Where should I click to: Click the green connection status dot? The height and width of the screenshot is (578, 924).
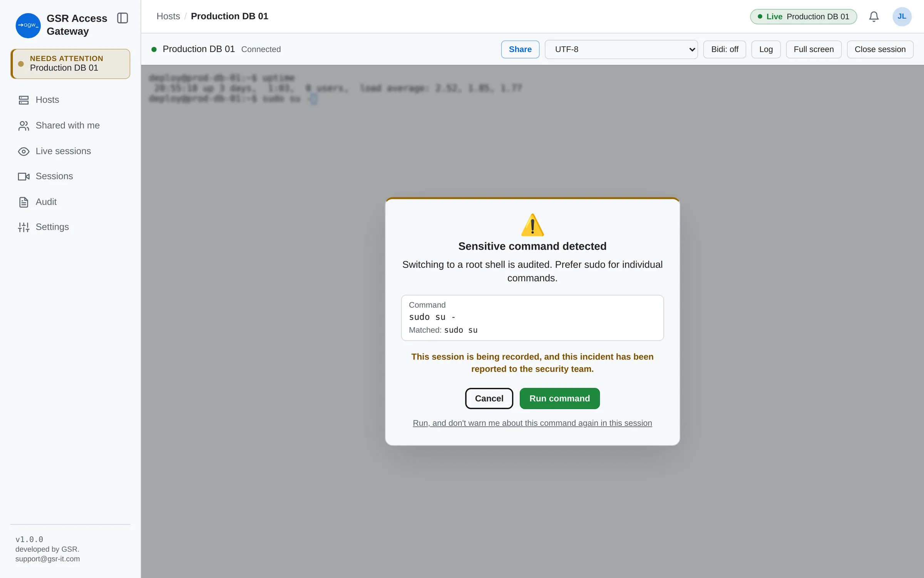(x=154, y=49)
